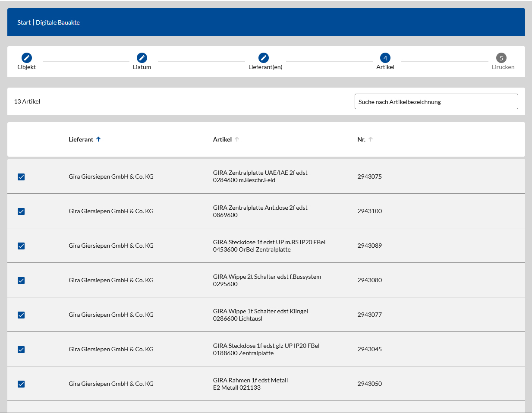Click article number 2943089

pos(370,246)
